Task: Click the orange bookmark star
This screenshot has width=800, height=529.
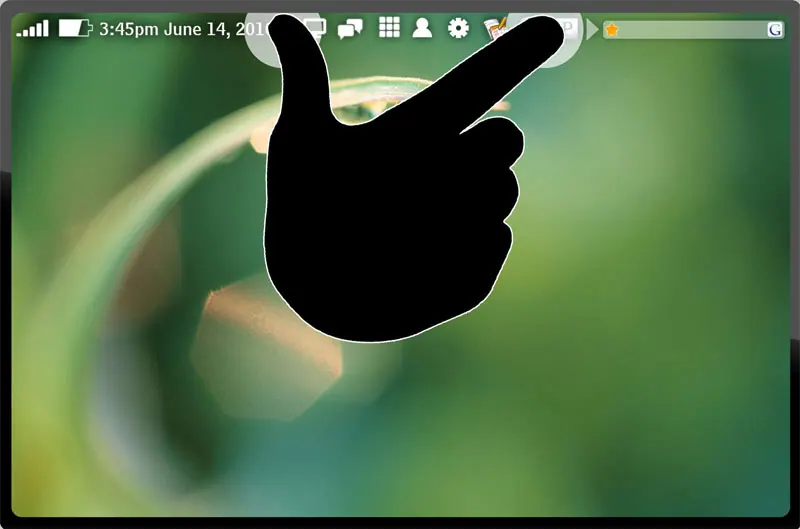Action: click(x=612, y=30)
